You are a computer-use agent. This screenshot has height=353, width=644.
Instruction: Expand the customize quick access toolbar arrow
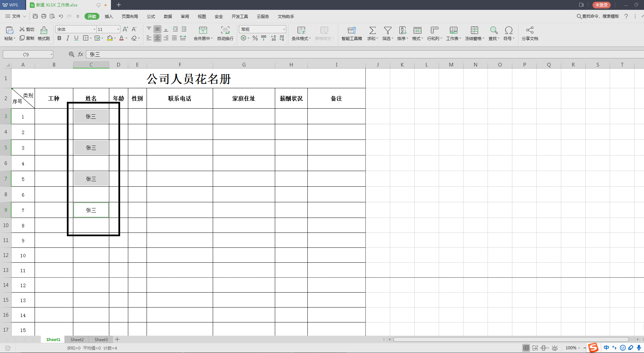click(x=78, y=16)
